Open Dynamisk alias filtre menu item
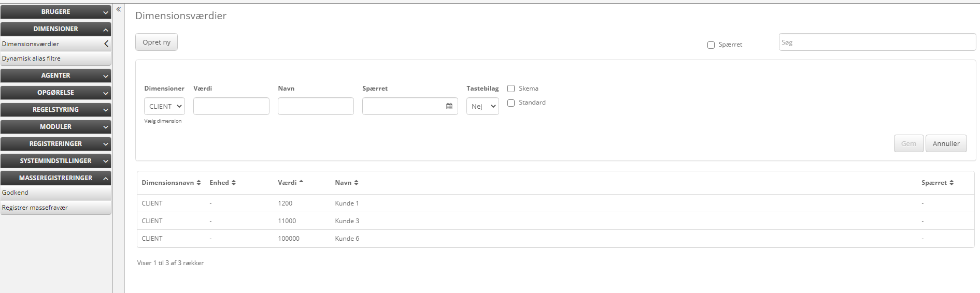This screenshot has height=293, width=980. coord(31,58)
